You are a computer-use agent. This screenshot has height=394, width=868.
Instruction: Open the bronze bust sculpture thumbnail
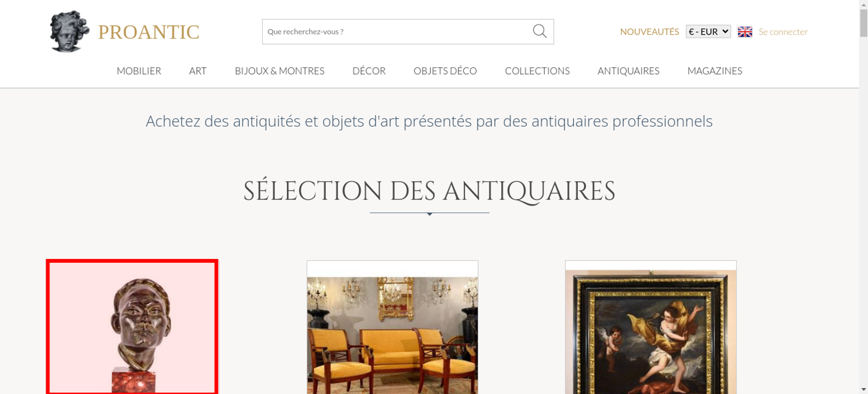132,327
